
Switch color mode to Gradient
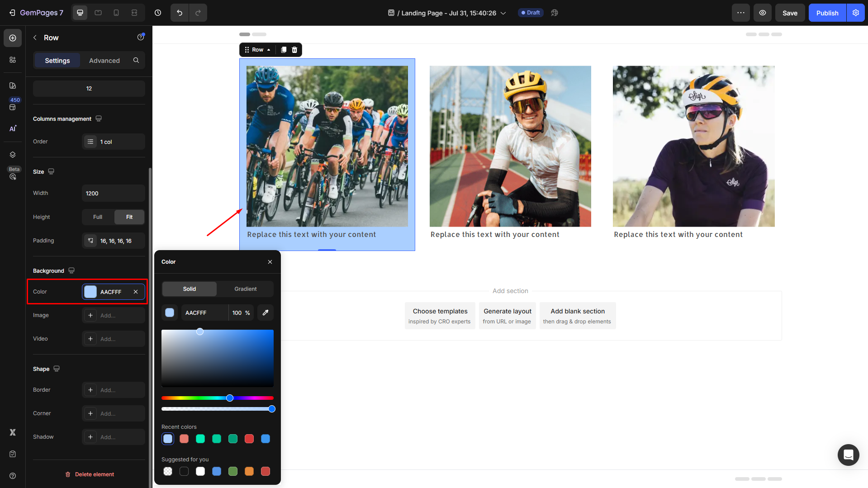[245, 289]
